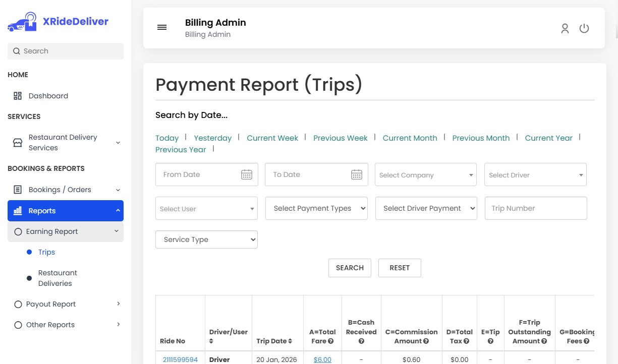Click the Reports bar-chart icon
Image resolution: width=618 pixels, height=364 pixels.
(x=18, y=210)
